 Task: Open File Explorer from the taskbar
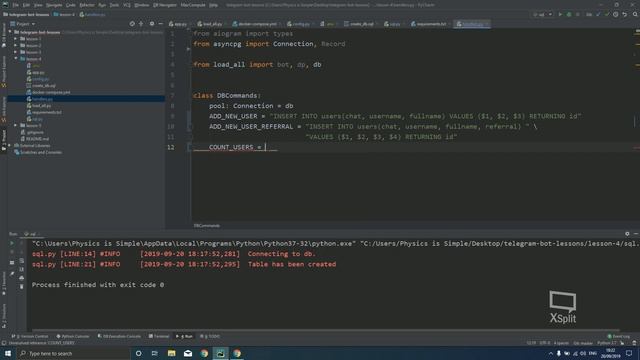coord(171,353)
